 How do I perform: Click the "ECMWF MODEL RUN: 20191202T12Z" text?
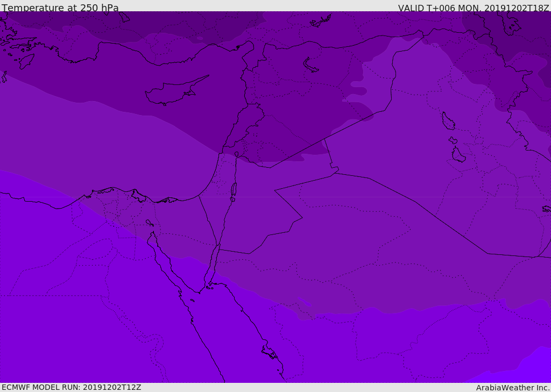[72, 387]
